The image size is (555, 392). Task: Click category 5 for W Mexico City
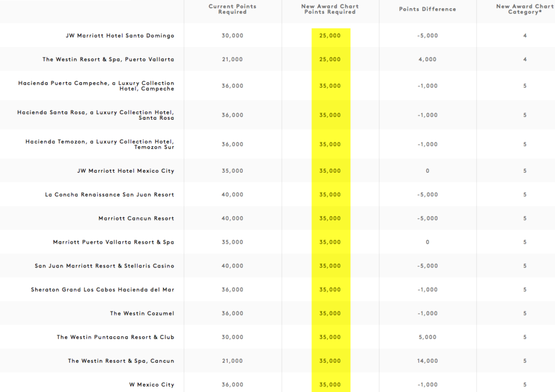pyautogui.click(x=525, y=384)
